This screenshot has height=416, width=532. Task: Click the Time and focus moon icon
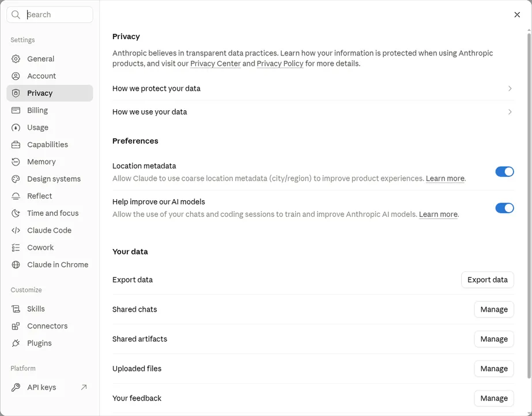pyautogui.click(x=16, y=213)
